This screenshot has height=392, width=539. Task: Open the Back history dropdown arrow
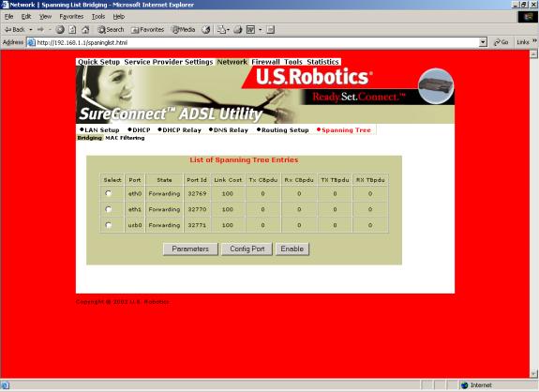point(31,30)
